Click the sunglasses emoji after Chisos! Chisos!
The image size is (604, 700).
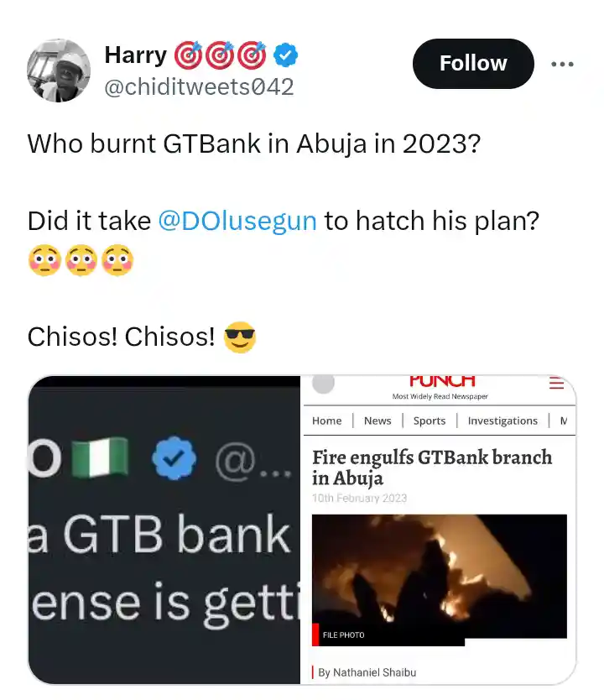(240, 337)
